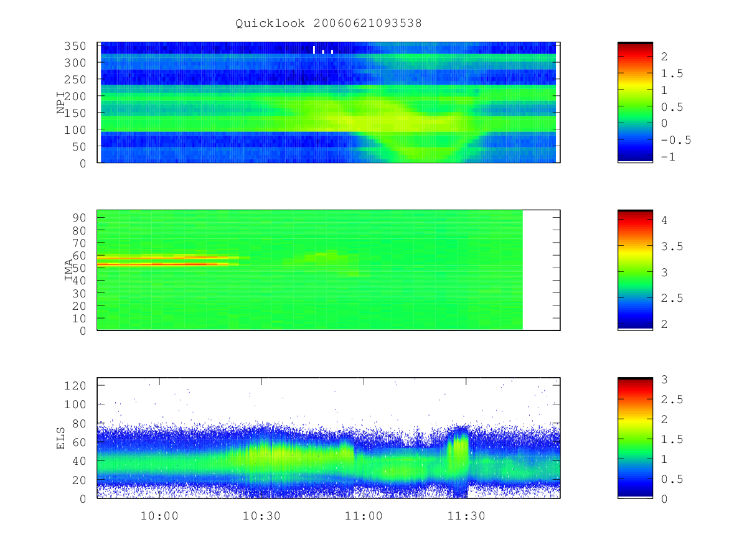747x560 pixels.
Task: Click the ELS spectrogram panel
Action: pos(329,438)
